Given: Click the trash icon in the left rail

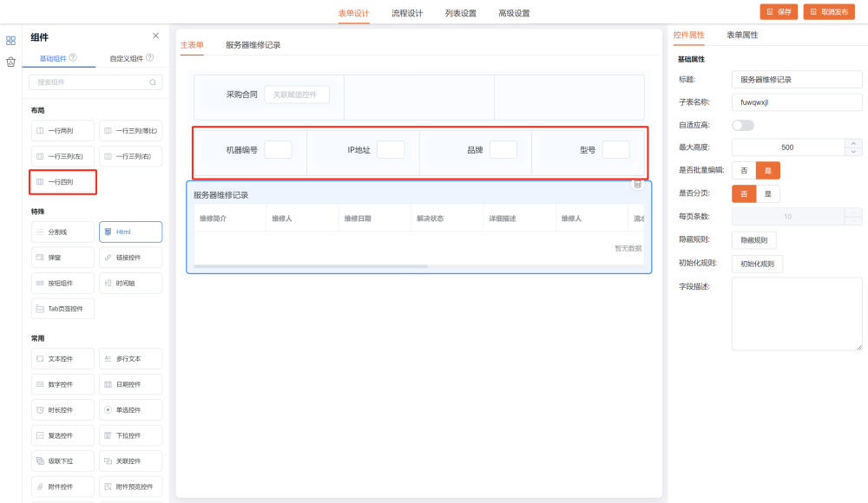Looking at the screenshot, I should 11,62.
